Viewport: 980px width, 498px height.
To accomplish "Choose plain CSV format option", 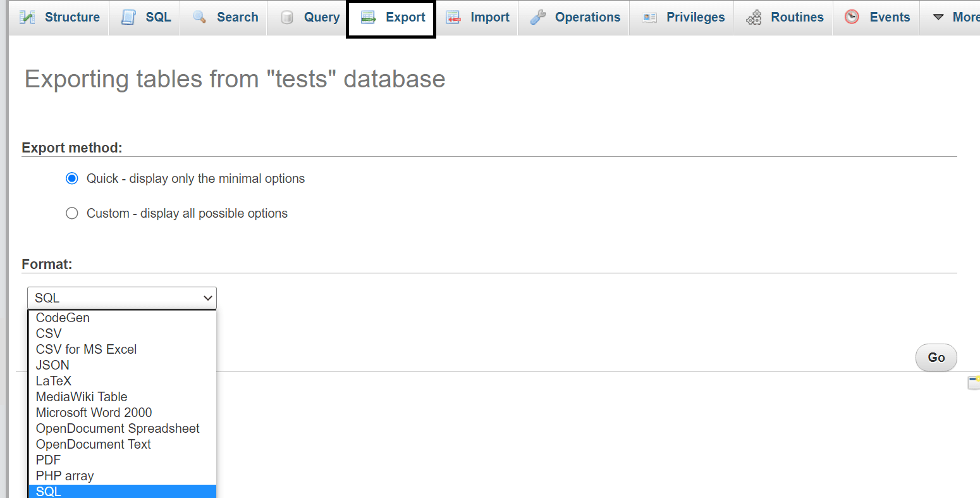I will click(x=122, y=333).
